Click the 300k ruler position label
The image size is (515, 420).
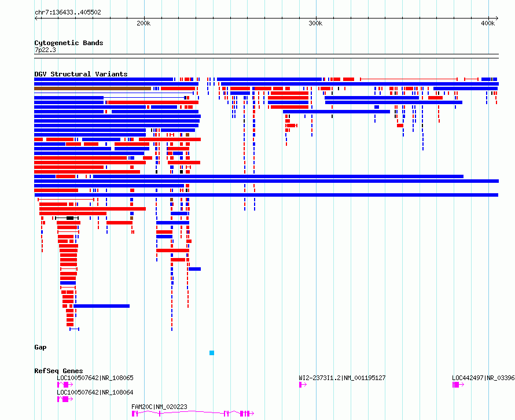click(315, 23)
